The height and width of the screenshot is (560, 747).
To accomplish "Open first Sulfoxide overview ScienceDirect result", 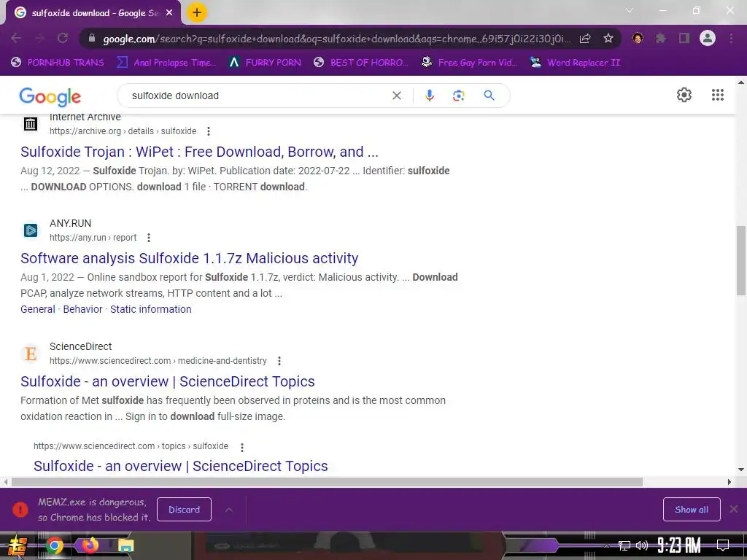I will click(x=168, y=381).
